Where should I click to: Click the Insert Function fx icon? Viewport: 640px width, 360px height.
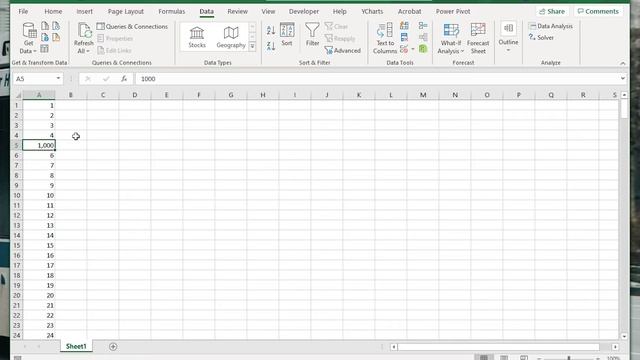click(x=124, y=79)
